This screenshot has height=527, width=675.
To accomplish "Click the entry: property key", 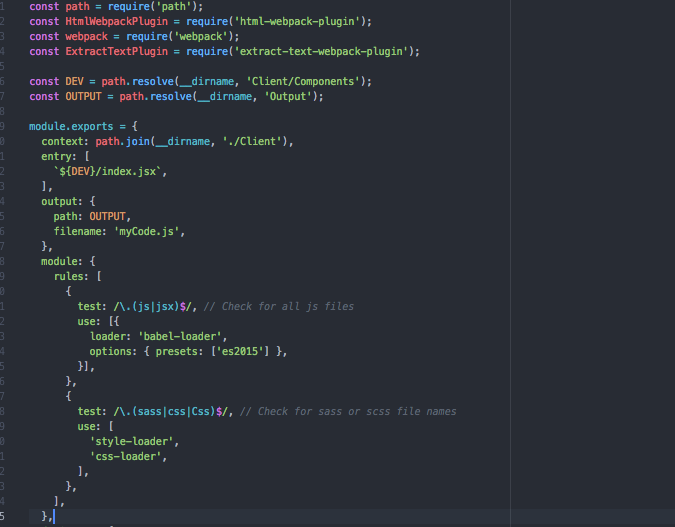I will click(x=59, y=157).
